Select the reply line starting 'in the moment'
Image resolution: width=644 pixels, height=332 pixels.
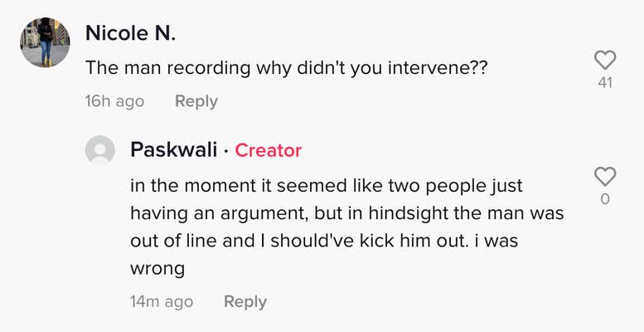pos(327,186)
